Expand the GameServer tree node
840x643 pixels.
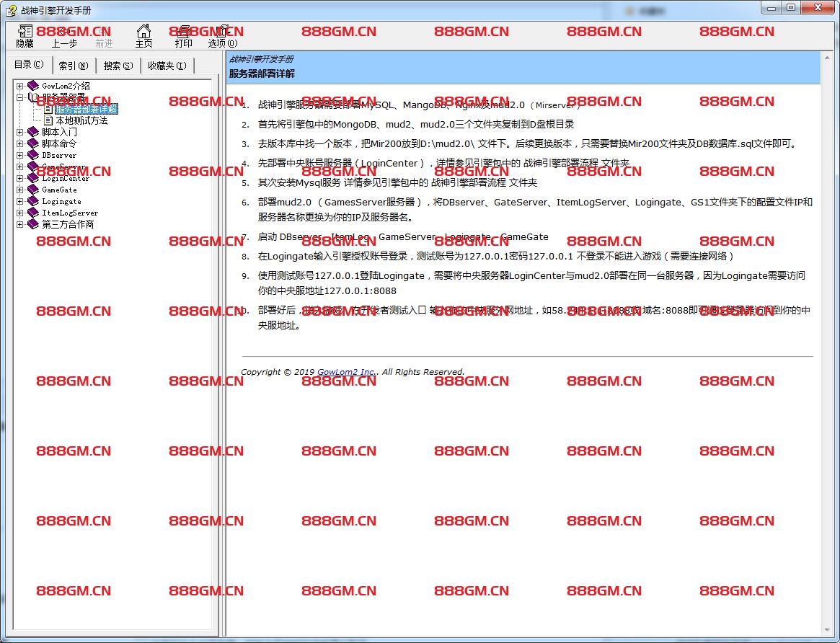pyautogui.click(x=19, y=167)
